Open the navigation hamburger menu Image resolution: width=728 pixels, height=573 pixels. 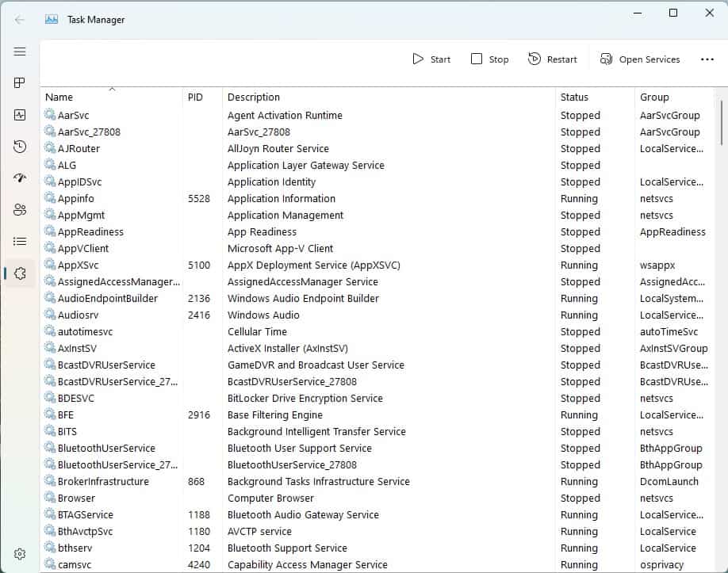(x=20, y=52)
